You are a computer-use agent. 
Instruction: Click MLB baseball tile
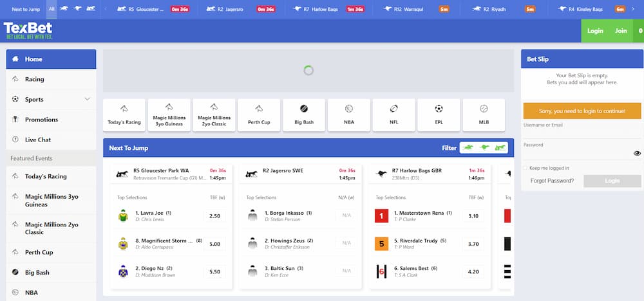point(484,115)
